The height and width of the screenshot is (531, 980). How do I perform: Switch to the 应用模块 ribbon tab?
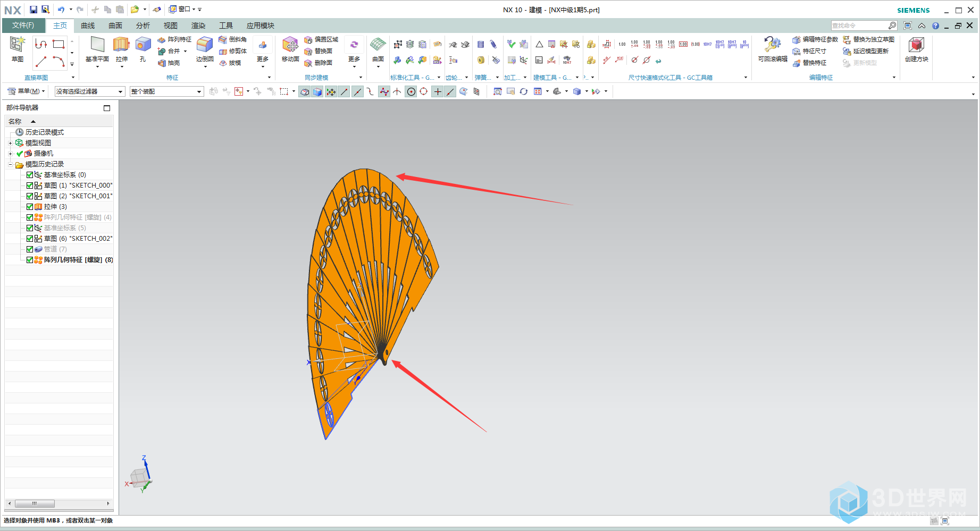(261, 26)
